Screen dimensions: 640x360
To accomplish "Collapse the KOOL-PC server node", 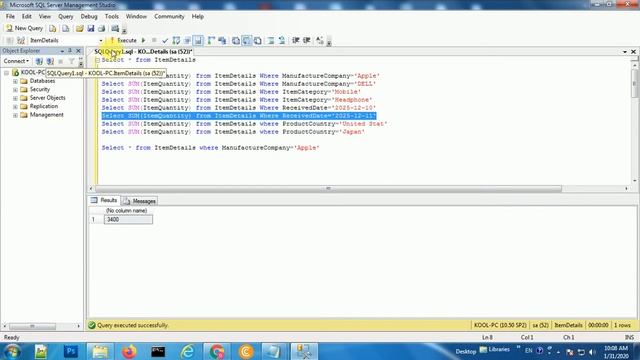I will click(7, 73).
